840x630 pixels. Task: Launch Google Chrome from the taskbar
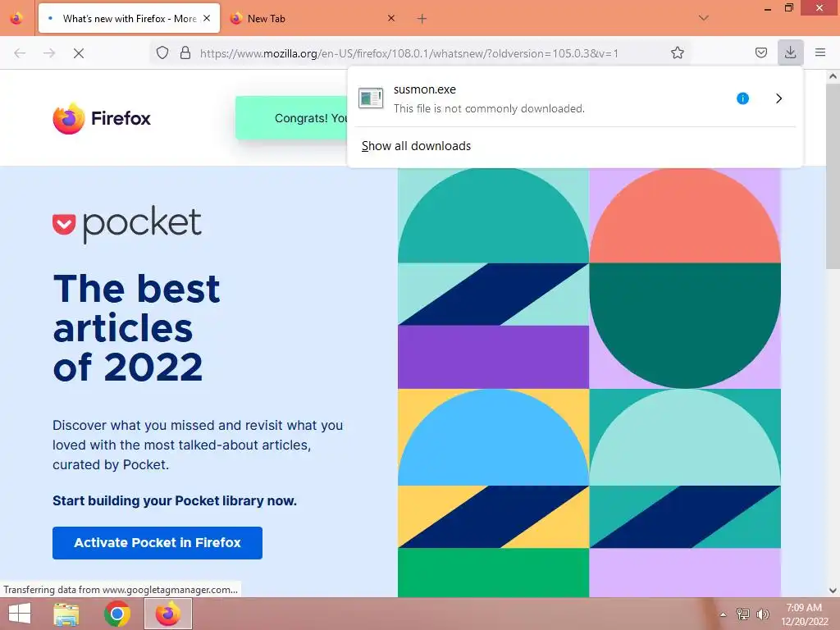pos(116,614)
